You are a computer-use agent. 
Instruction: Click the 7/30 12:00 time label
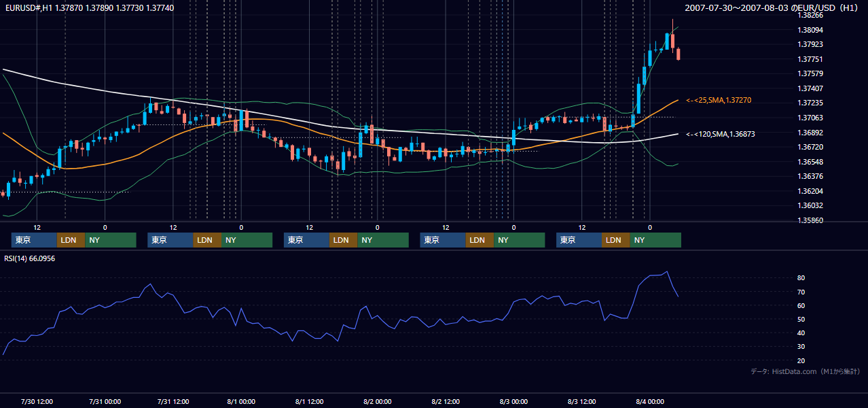point(37,401)
